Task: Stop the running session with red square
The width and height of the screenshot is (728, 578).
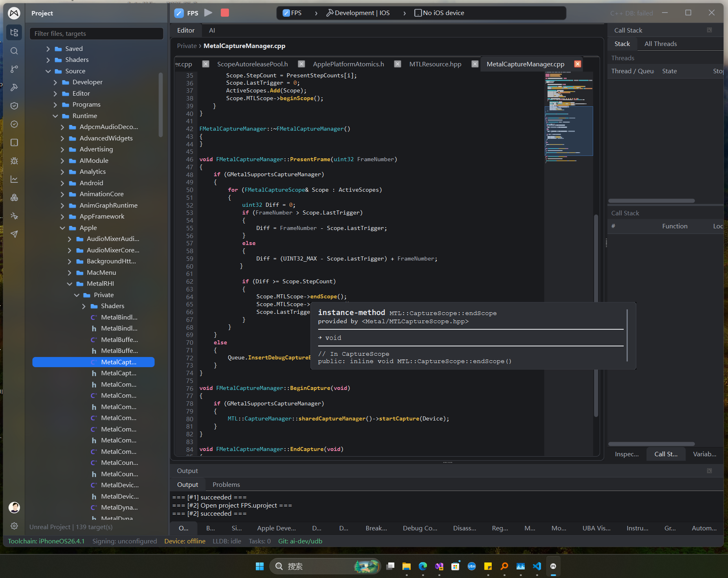Action: 224,13
